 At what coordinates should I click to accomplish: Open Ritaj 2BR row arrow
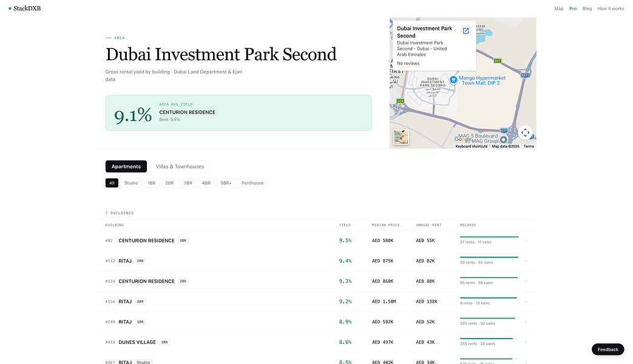click(x=525, y=261)
